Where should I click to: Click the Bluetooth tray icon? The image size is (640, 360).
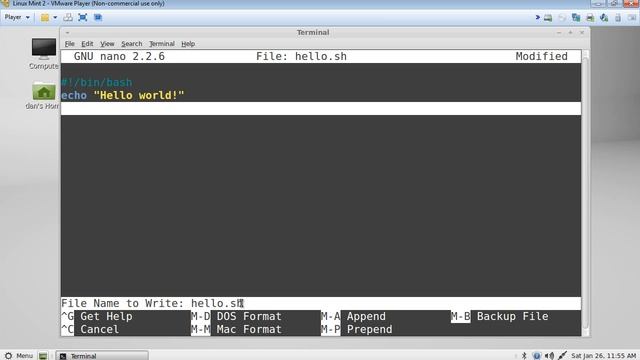524,356
